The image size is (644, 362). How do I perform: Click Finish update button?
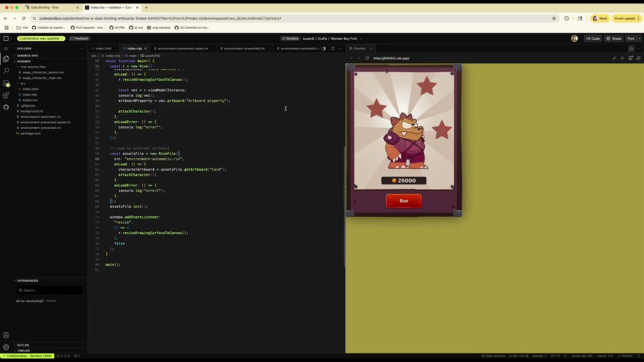pos(627,19)
